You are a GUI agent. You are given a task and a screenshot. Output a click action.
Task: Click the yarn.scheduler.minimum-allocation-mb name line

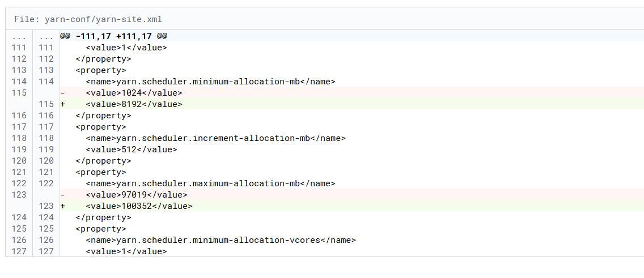[210, 82]
